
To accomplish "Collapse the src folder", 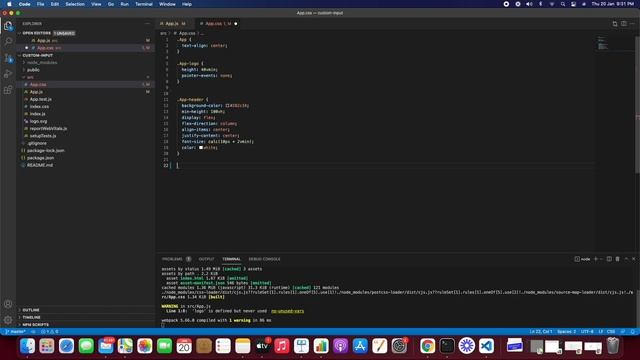I will pos(30,77).
